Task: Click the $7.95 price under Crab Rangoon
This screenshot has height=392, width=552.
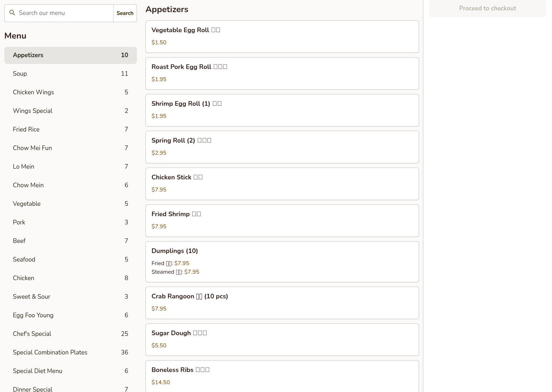Action: (159, 309)
